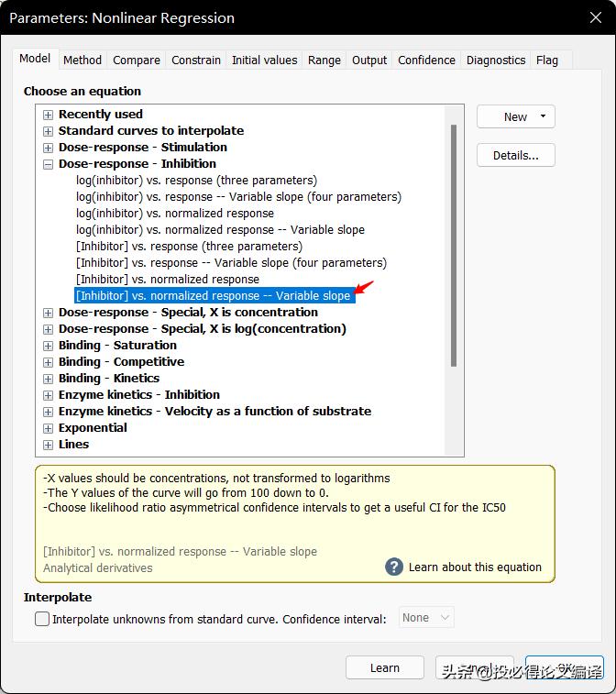Screen dimensions: 616x694
Task: Click Binding - Saturation label
Action: pyautogui.click(x=117, y=346)
